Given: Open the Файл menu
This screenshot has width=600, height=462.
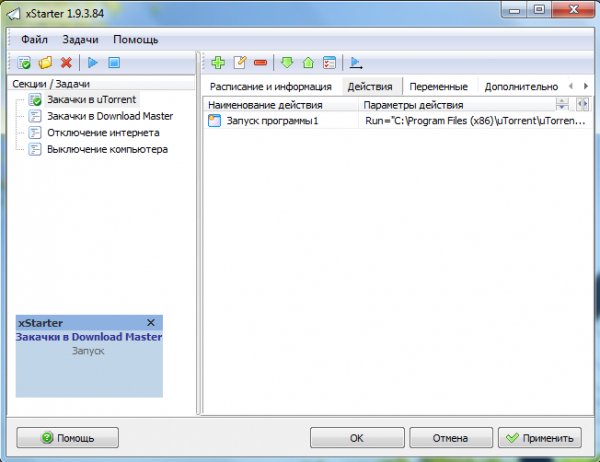Looking at the screenshot, I should tap(34, 39).
